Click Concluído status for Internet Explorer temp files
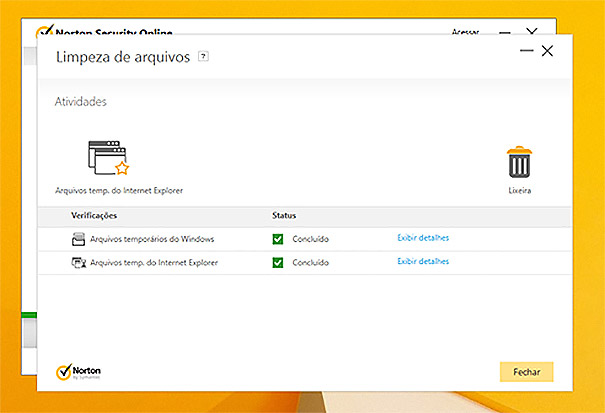 click(311, 262)
